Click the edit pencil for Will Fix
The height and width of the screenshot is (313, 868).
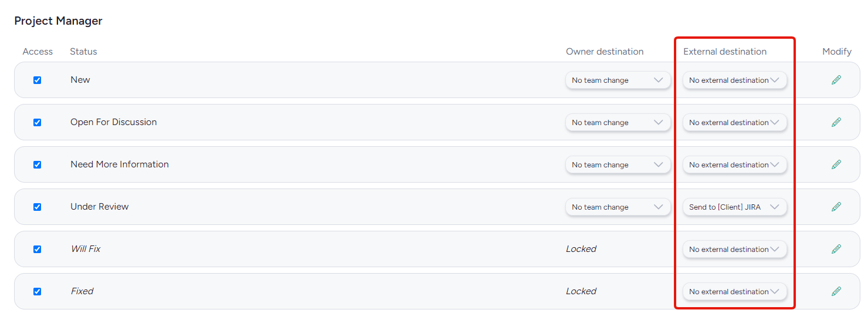836,249
